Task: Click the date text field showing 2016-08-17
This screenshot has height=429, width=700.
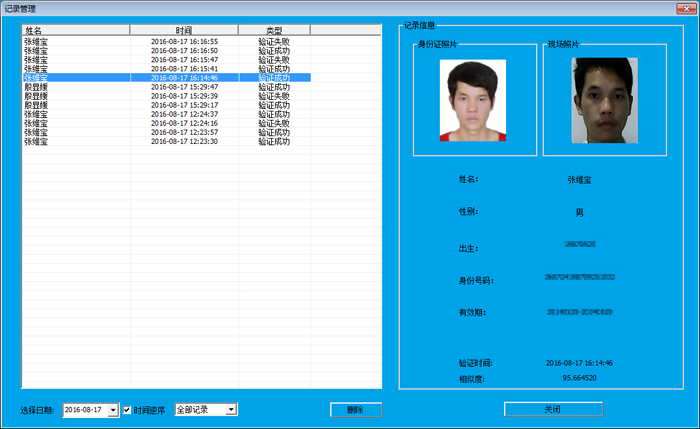Action: 85,410
